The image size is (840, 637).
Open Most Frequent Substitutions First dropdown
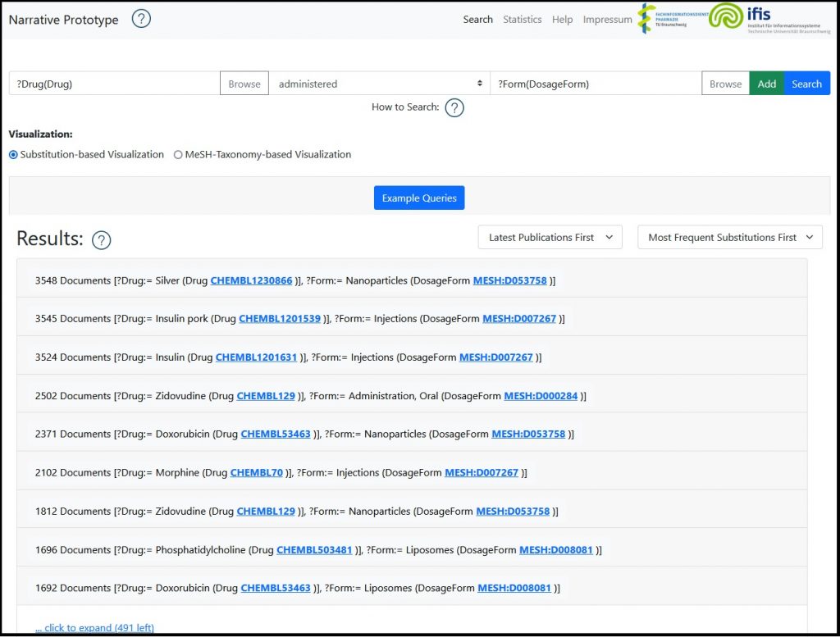[729, 238]
